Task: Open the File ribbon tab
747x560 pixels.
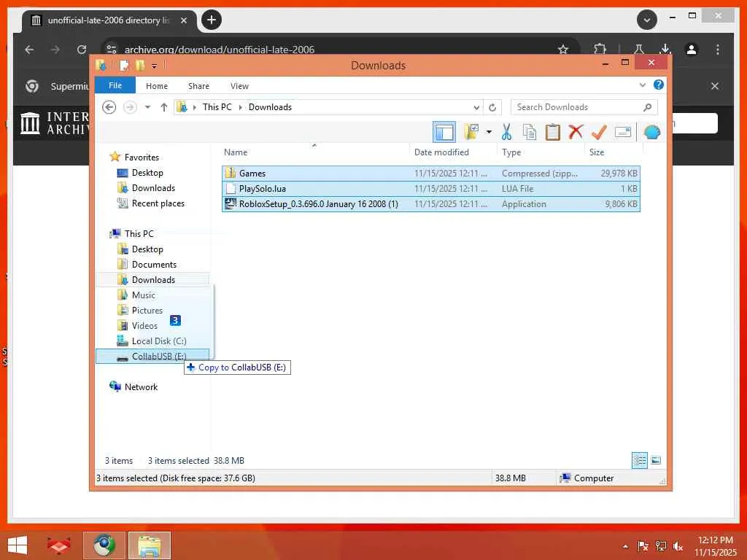Action: pyautogui.click(x=115, y=86)
